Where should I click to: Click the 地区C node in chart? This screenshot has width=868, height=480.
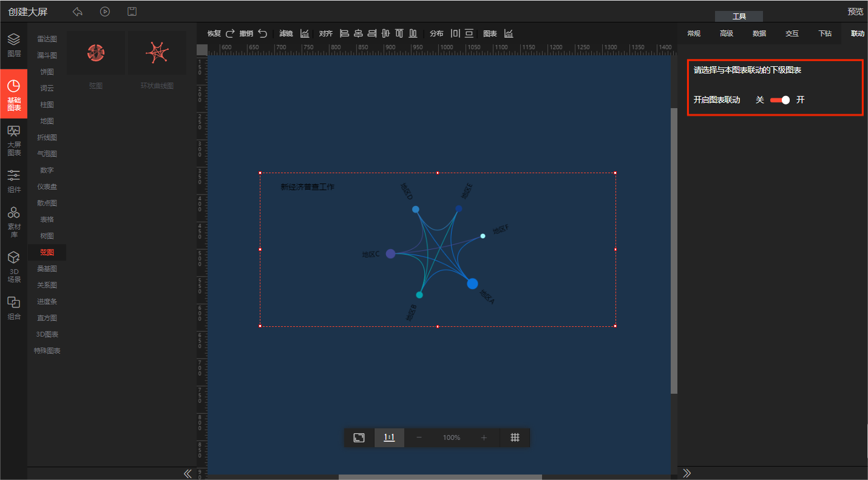coord(390,254)
